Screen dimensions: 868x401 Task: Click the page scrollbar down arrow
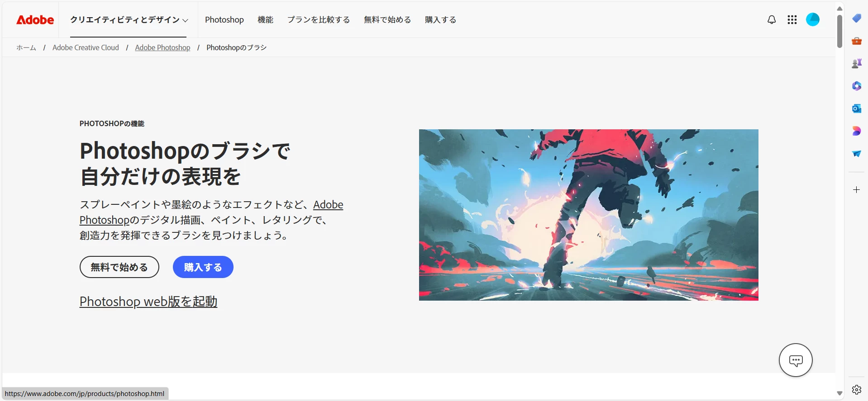(x=839, y=393)
